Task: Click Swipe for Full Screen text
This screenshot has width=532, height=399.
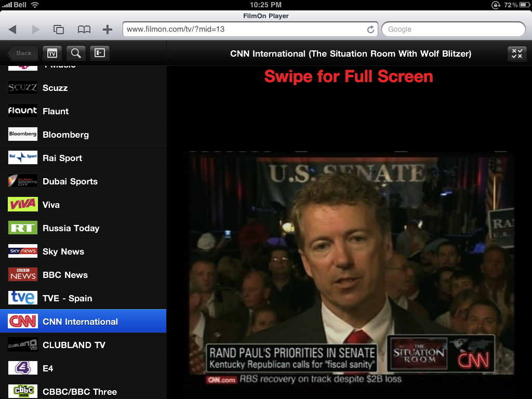Action: 349,76
